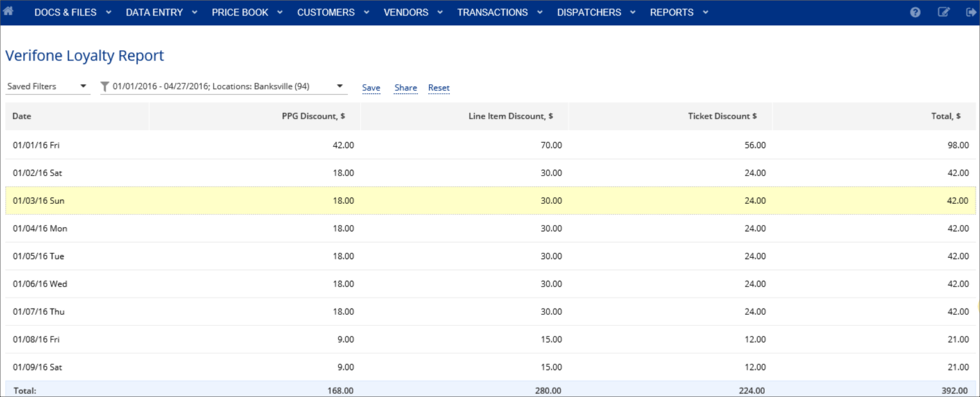Sort by Line Item Discount, $ column header
The height and width of the screenshot is (397, 980).
[465, 116]
